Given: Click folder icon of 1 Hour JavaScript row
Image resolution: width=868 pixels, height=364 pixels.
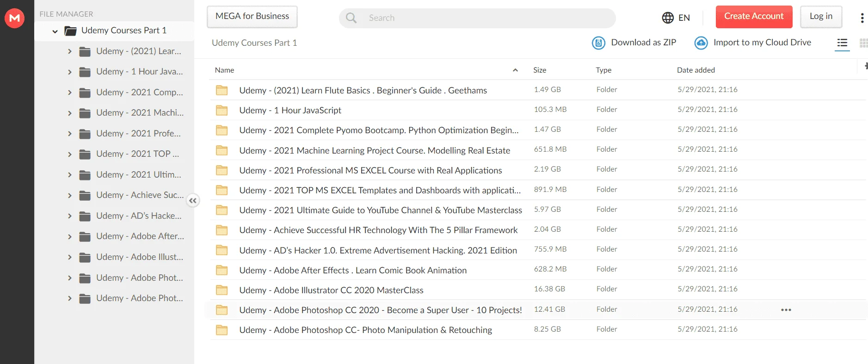Looking at the screenshot, I should coord(222,110).
